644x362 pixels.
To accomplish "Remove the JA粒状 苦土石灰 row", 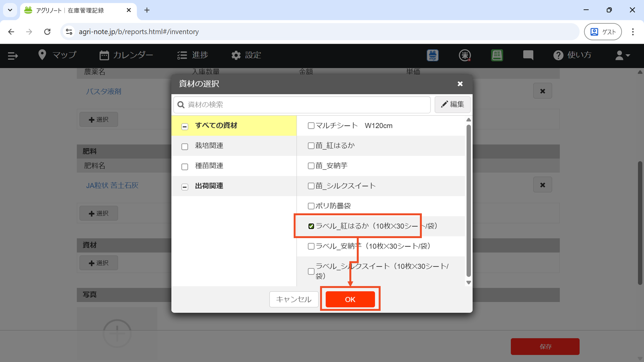I will 543,185.
